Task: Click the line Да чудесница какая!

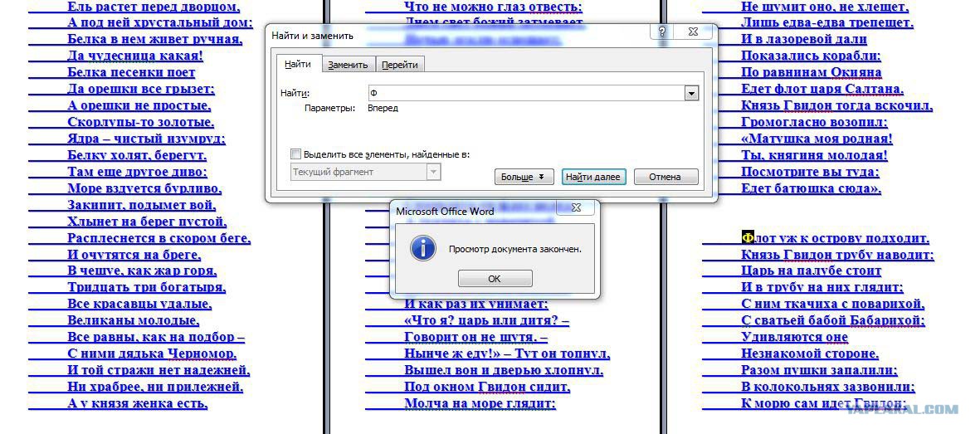Action: click(x=135, y=56)
